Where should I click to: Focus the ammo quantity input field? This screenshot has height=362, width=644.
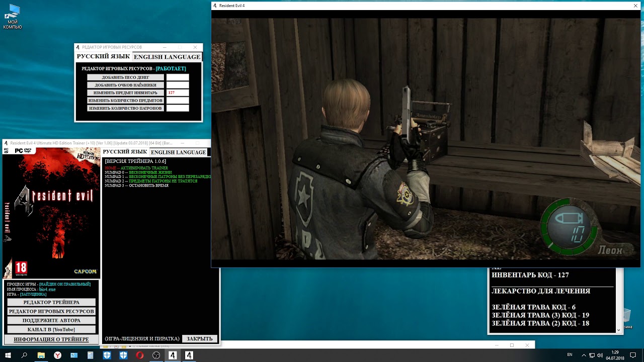pyautogui.click(x=178, y=108)
